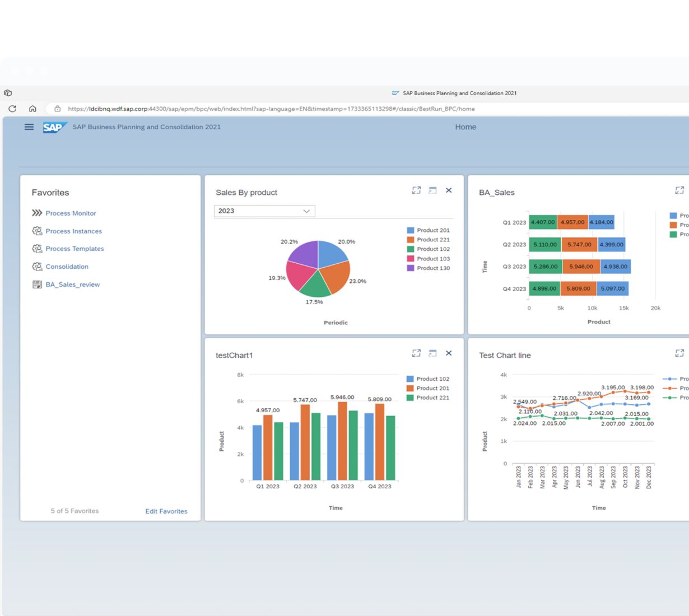Remove the testChart1 tile
The width and height of the screenshot is (689, 616).
coord(449,353)
